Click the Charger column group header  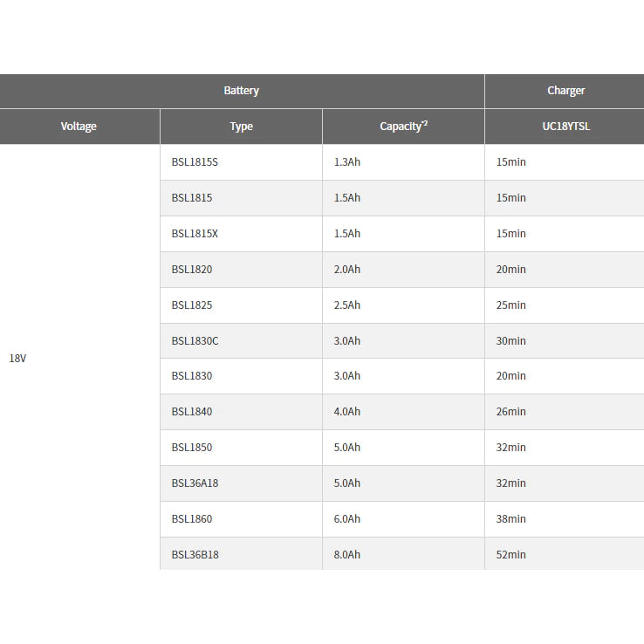tap(565, 91)
